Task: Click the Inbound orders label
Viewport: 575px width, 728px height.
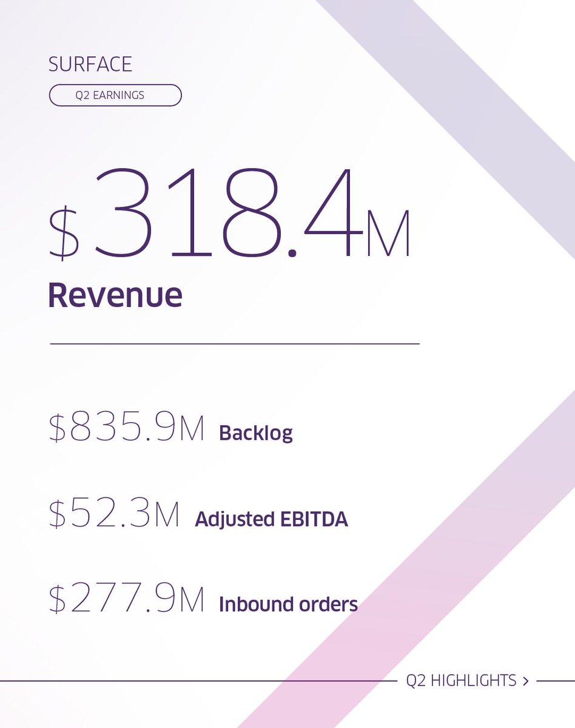Action: [x=288, y=604]
